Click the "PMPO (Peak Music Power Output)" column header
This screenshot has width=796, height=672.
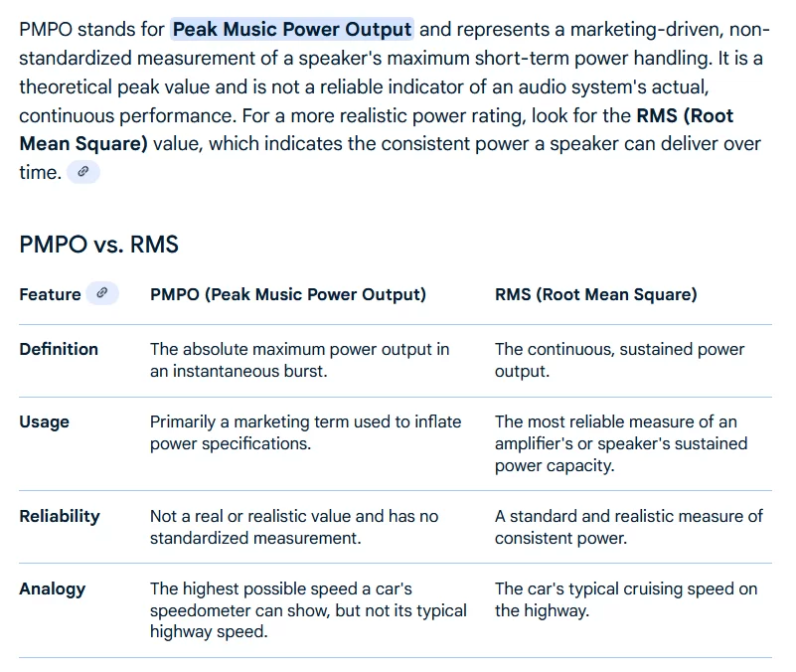[x=287, y=294]
